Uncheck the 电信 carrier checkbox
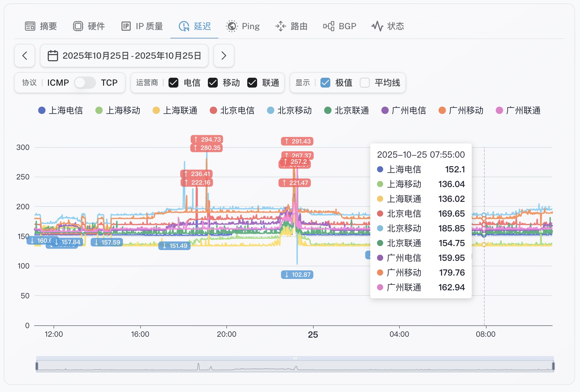Image resolution: width=580 pixels, height=392 pixels. [173, 83]
